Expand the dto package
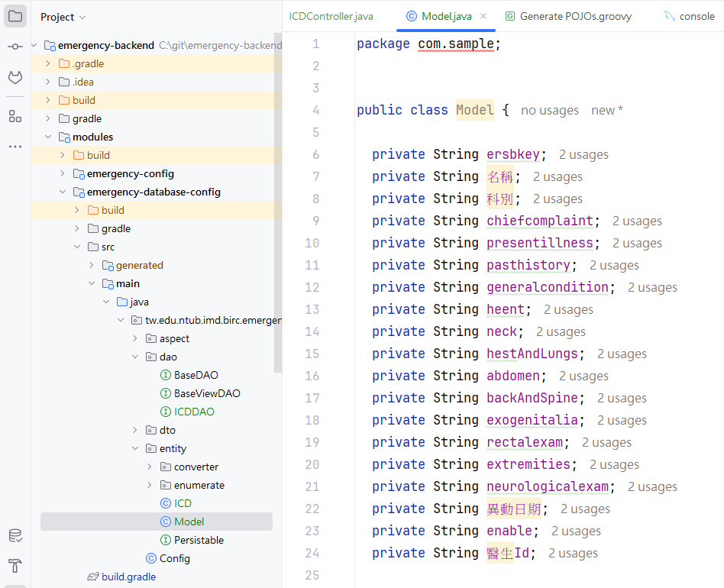724x588 pixels. pyautogui.click(x=135, y=430)
